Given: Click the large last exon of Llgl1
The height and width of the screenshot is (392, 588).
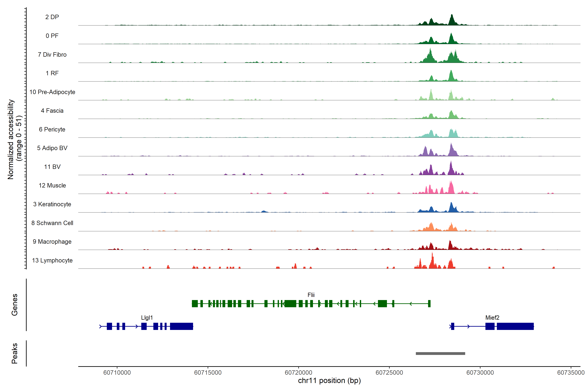Looking at the screenshot, I should tap(181, 326).
